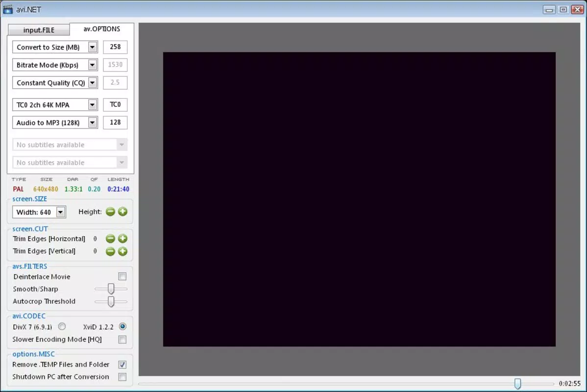The height and width of the screenshot is (392, 587).
Task: Enable the Deinterlace Movie checkbox
Action: click(122, 276)
